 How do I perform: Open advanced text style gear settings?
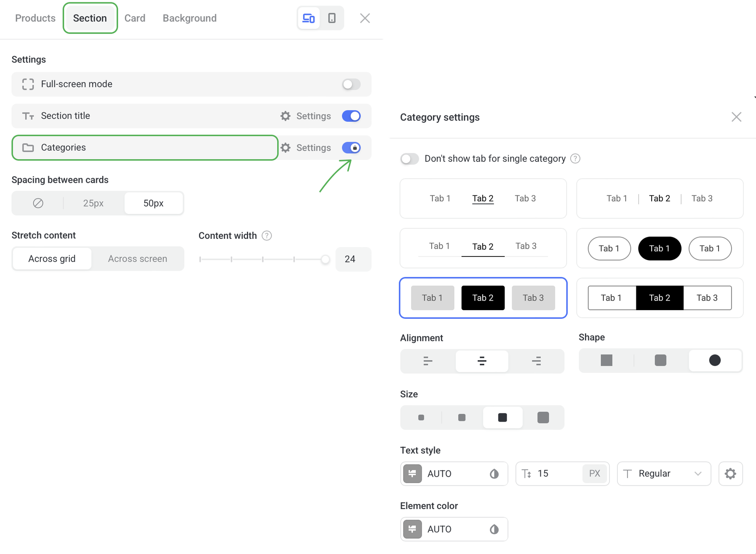pos(730,474)
